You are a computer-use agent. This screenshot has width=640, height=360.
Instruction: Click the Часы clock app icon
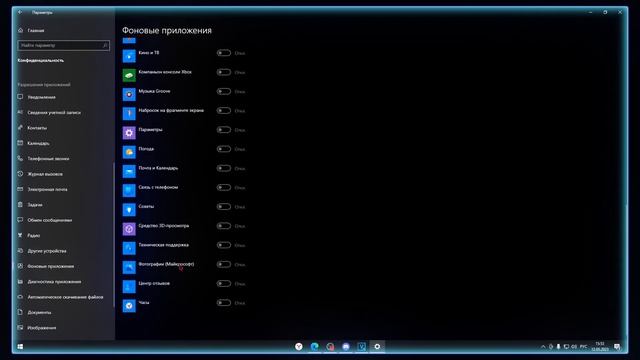pos(129,305)
